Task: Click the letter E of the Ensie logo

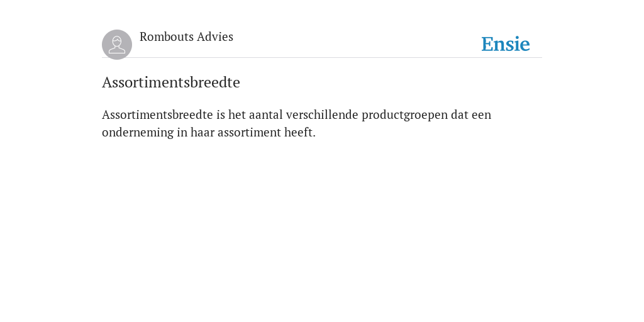Action: 488,44
